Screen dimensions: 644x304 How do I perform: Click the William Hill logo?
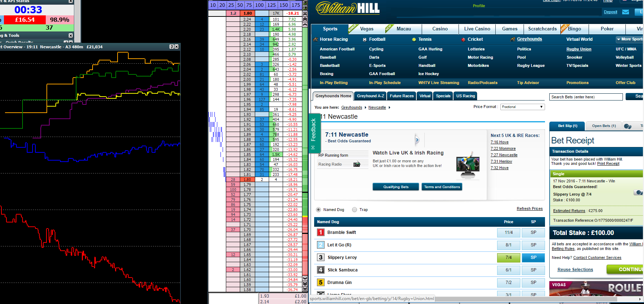coord(347,8)
